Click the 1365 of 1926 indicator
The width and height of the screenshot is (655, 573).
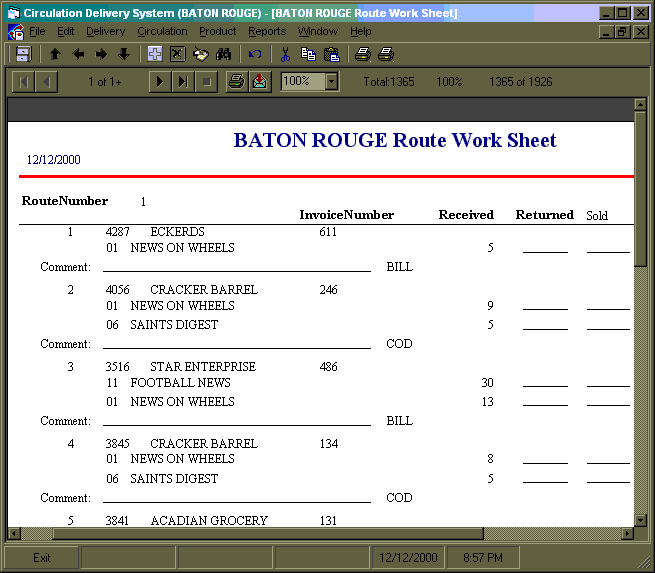pyautogui.click(x=520, y=82)
